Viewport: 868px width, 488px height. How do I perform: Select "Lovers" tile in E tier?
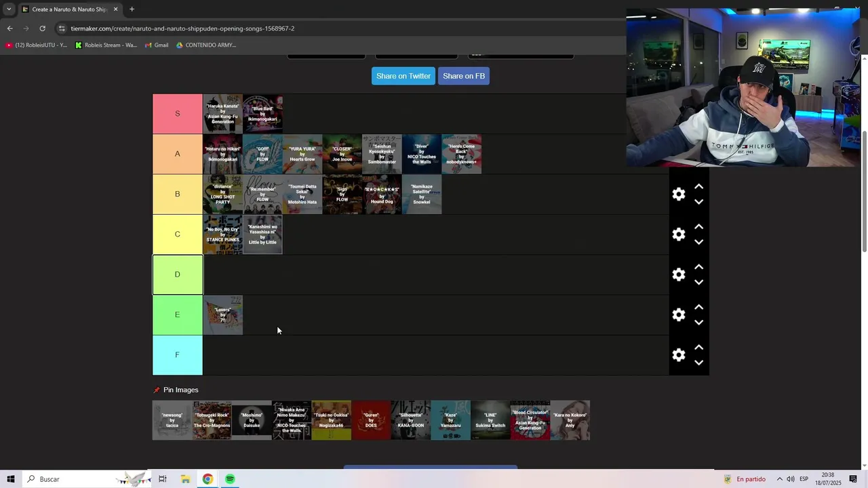pos(222,315)
